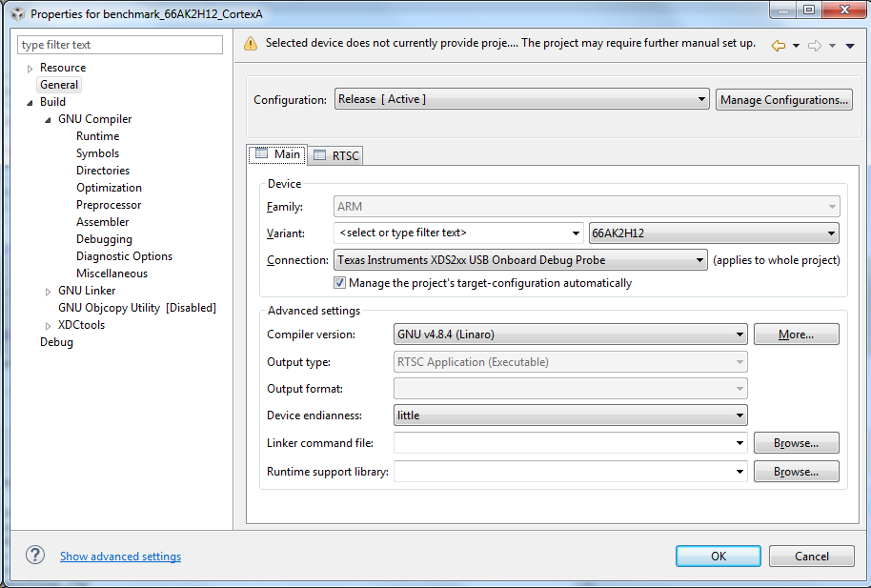Click the warning icon in the message banner
This screenshot has height=588, width=871.
tap(251, 43)
